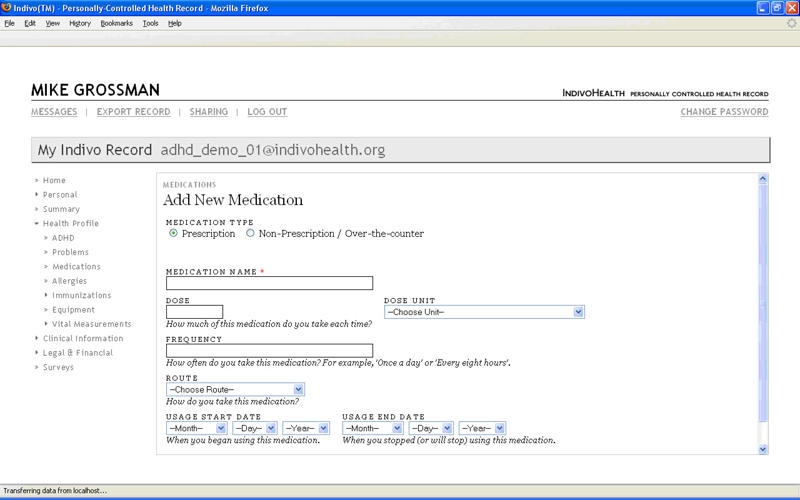
Task: Click the Medication Name text field
Action: (x=269, y=283)
